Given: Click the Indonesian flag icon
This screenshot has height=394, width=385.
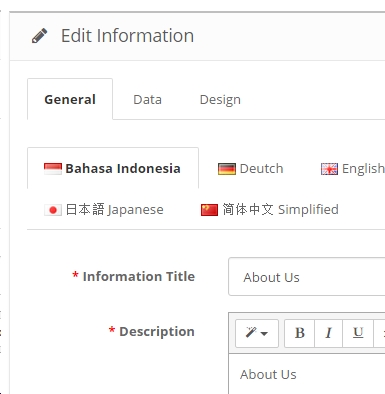Looking at the screenshot, I should (x=53, y=169).
